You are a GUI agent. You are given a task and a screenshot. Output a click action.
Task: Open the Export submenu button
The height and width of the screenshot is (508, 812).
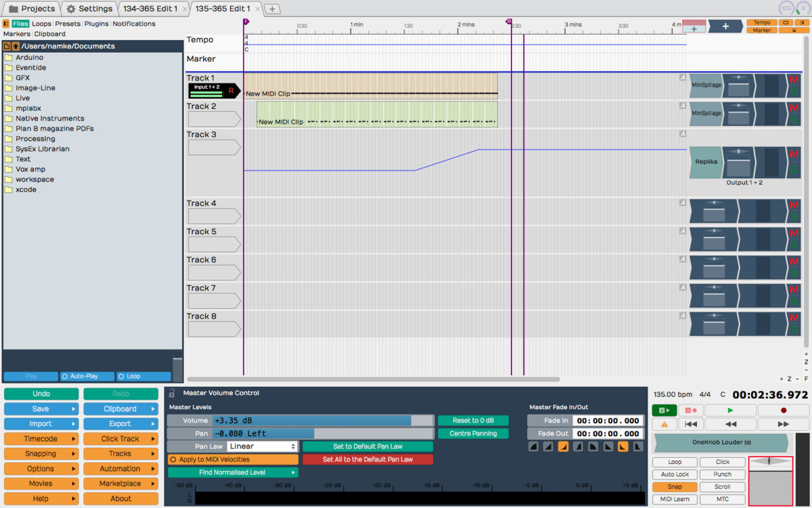120,424
